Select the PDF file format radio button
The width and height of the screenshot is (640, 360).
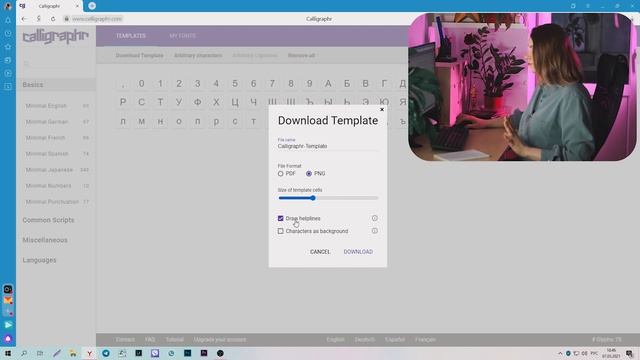(x=280, y=173)
